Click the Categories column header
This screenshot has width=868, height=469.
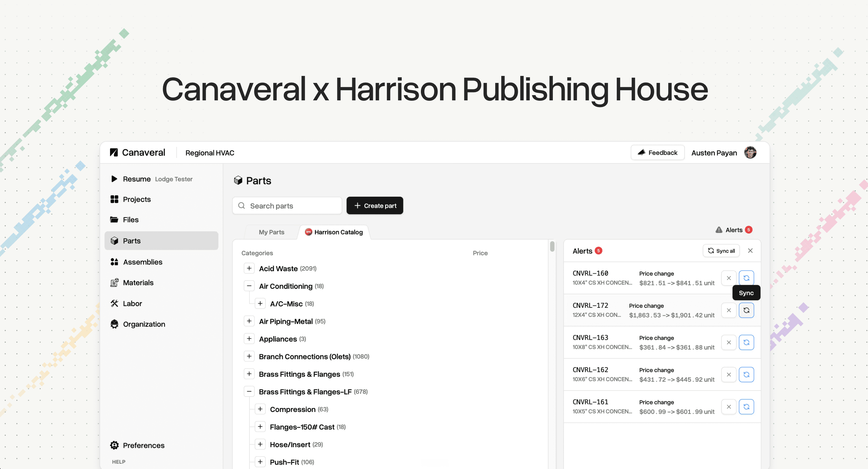257,253
